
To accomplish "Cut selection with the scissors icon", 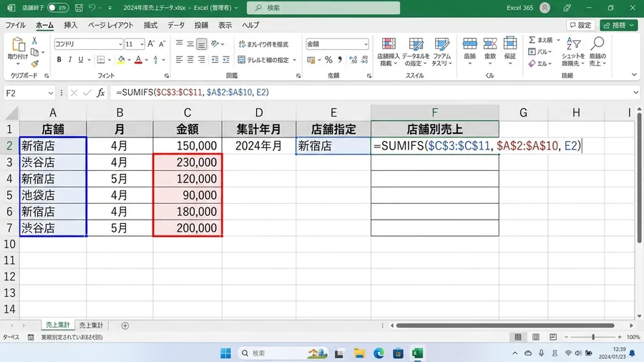I will tap(34, 41).
